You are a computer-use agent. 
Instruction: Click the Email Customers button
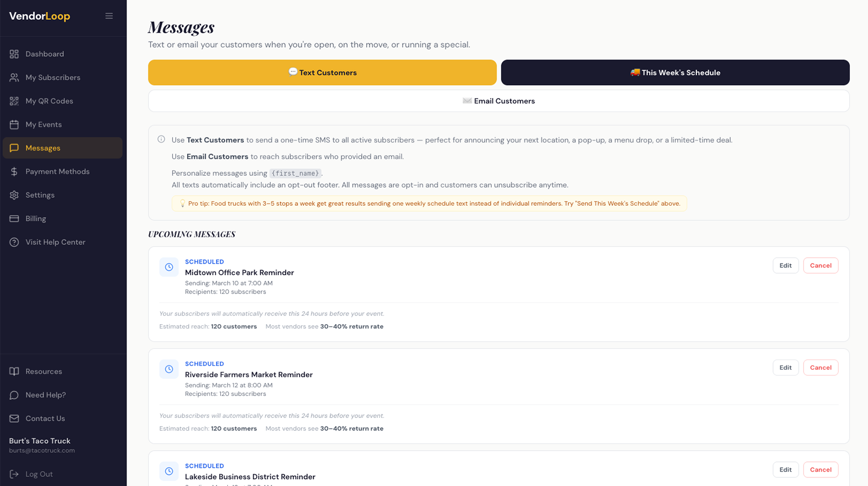499,101
